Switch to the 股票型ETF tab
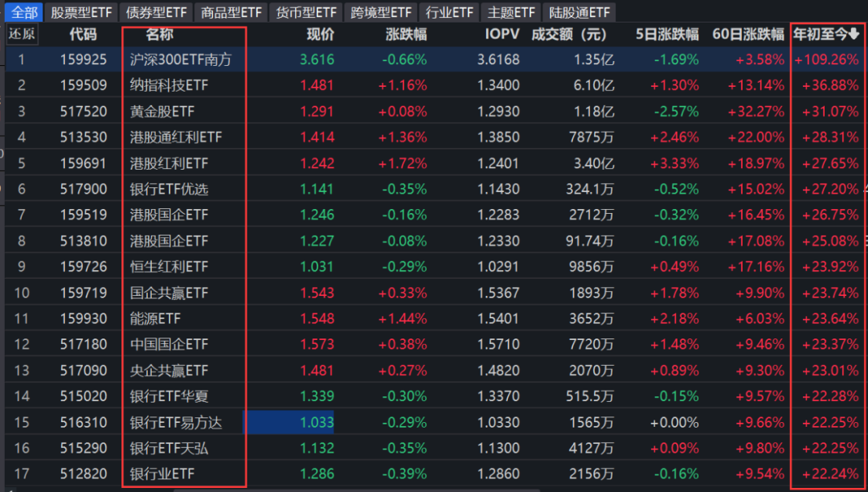 click(x=82, y=12)
